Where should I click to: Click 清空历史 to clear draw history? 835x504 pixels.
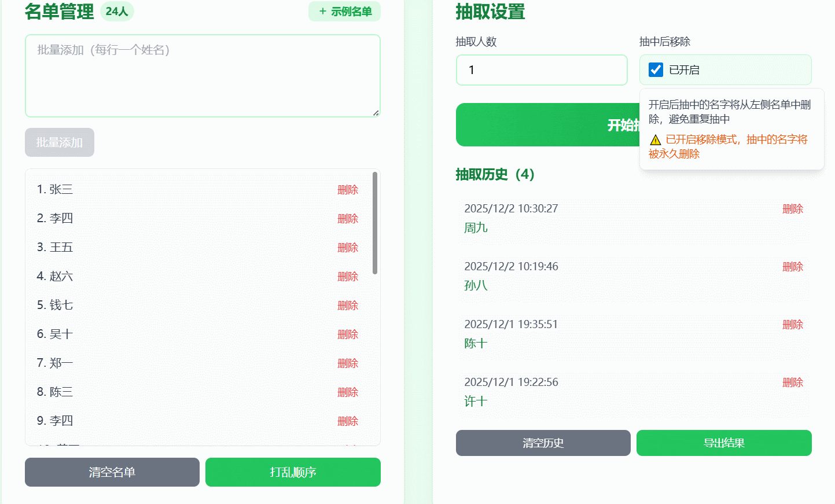coord(543,443)
